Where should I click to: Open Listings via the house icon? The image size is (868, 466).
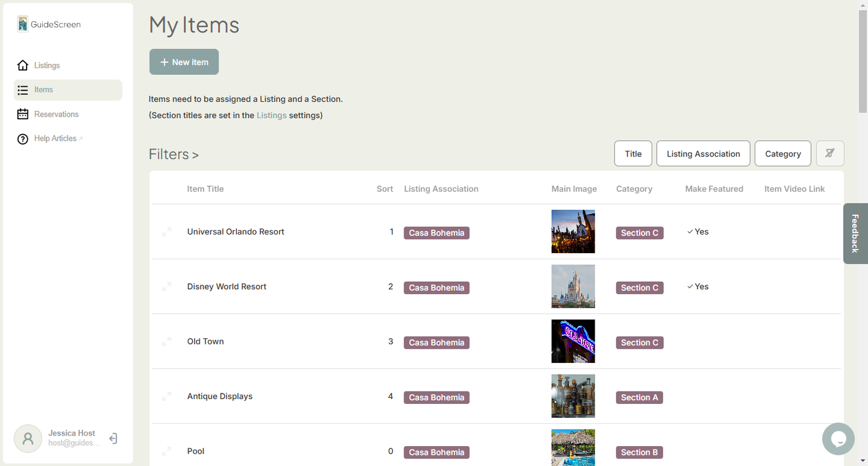[x=23, y=65]
